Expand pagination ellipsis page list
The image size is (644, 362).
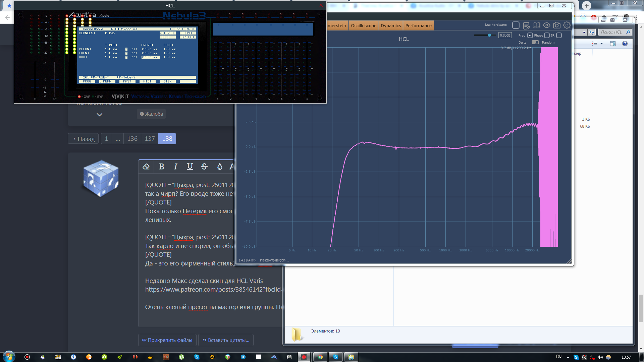tap(118, 139)
